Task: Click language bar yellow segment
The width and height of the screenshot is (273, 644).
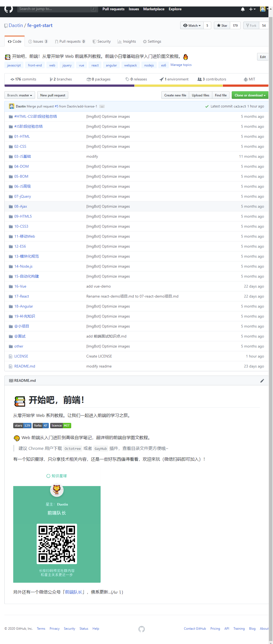Action: [179, 86]
